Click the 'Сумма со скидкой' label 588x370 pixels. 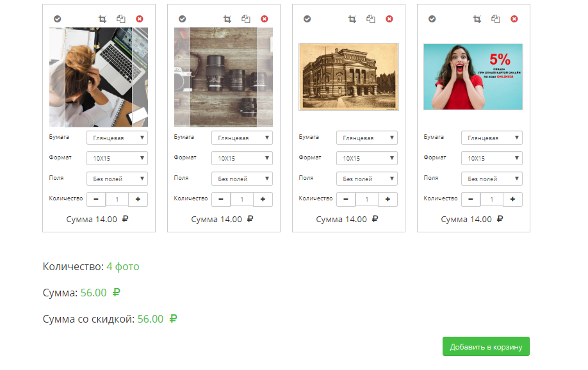click(88, 319)
